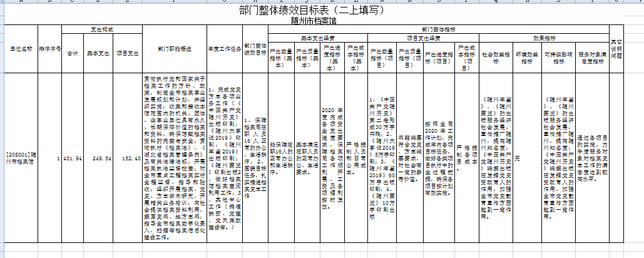This screenshot has height=258, width=644.
Task: Select the title cell 部门整体绩效目标表（二上填写）
Action: 322,11
